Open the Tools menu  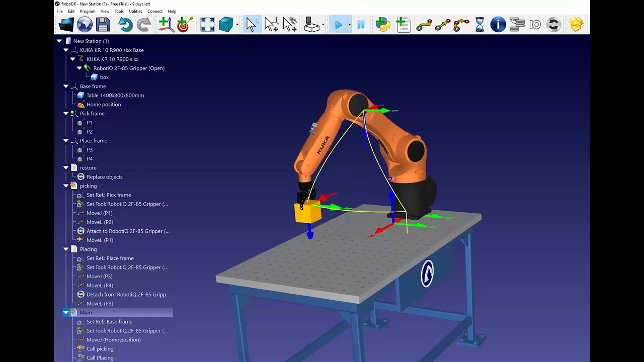coord(119,11)
